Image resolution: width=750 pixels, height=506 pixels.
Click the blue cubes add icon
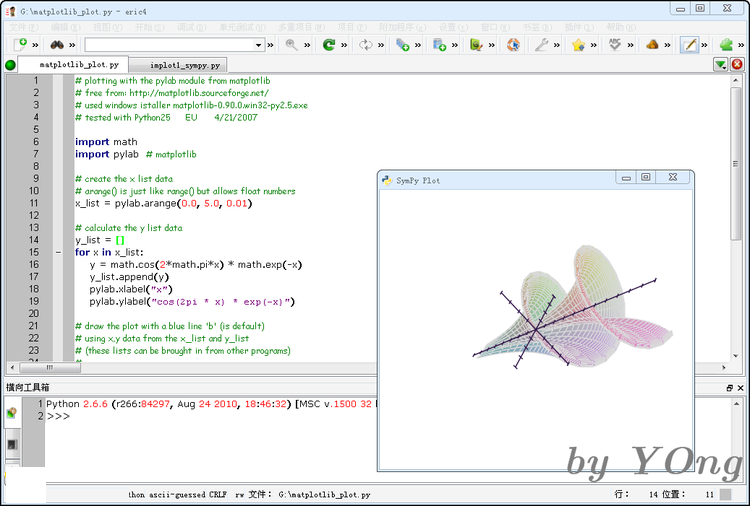click(x=402, y=44)
